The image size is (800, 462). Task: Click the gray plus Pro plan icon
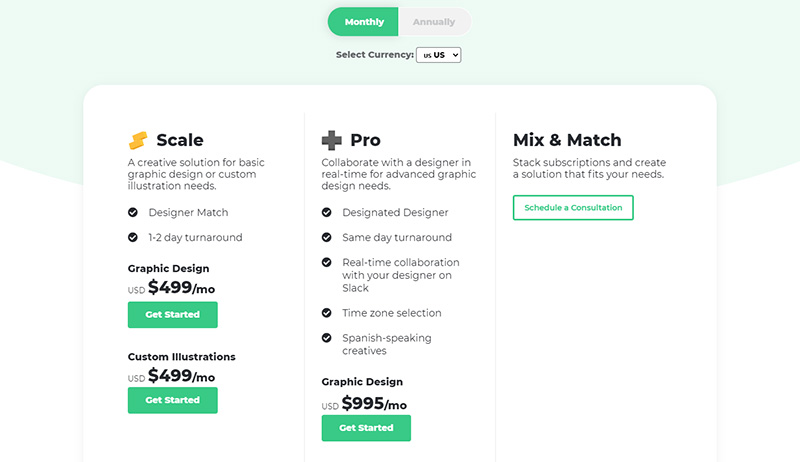click(332, 140)
